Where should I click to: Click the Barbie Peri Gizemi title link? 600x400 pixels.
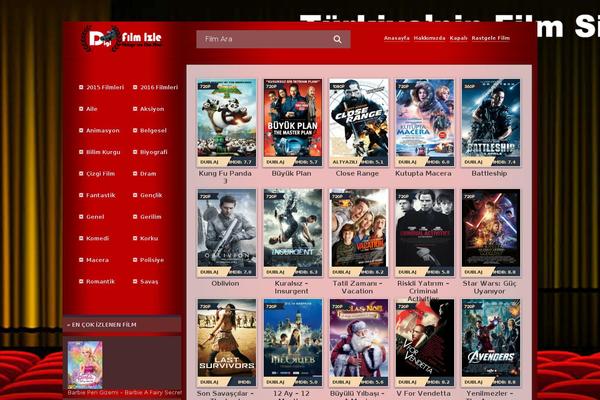point(124,392)
